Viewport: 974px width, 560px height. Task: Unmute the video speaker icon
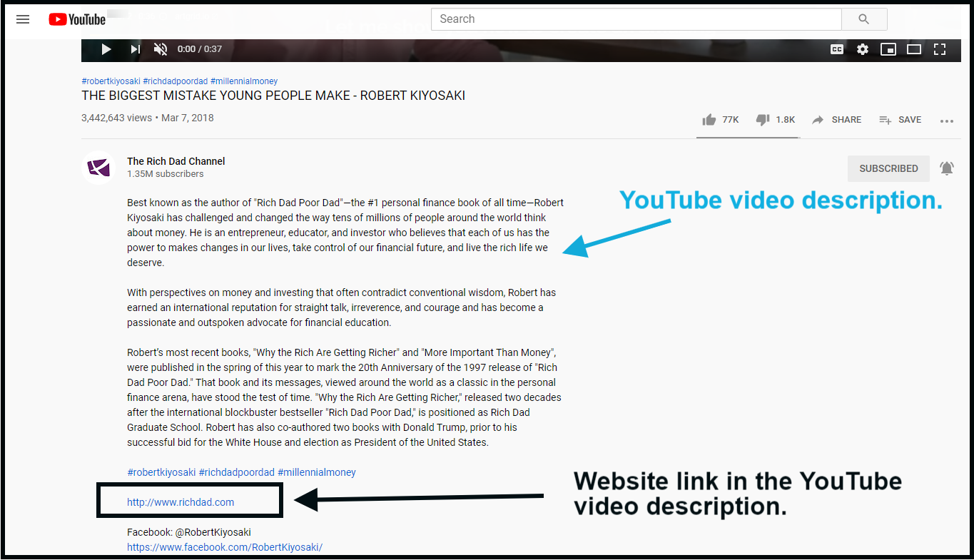pos(161,49)
